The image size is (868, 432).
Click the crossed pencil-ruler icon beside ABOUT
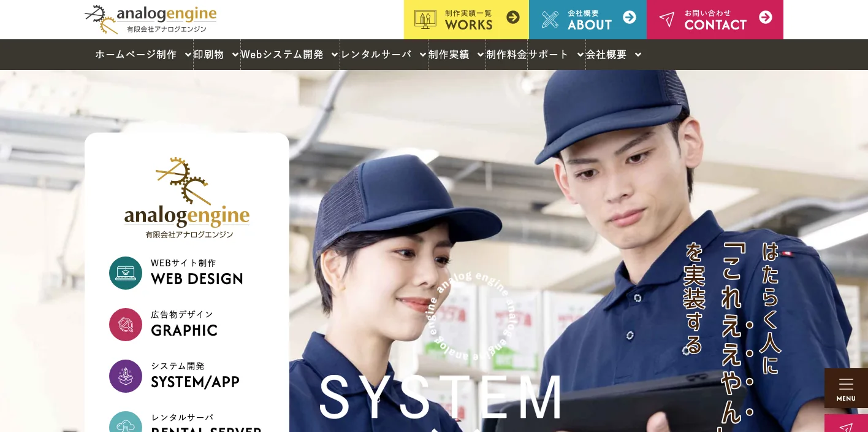(550, 19)
